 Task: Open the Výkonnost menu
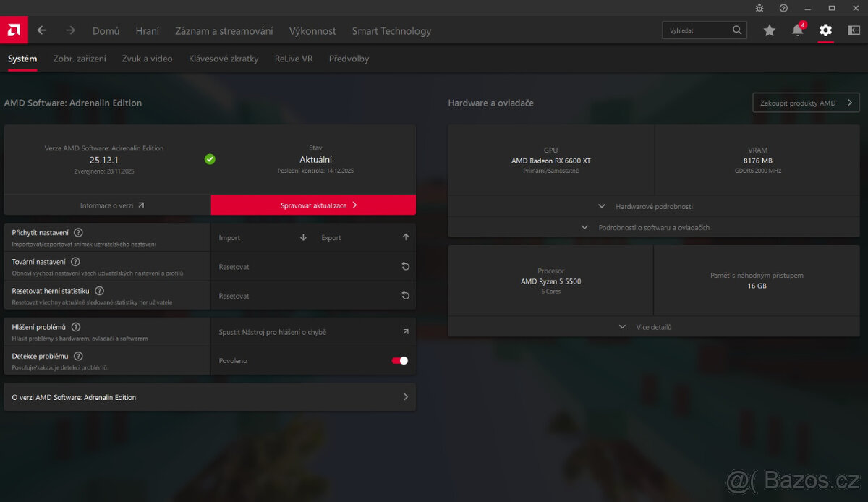click(312, 31)
